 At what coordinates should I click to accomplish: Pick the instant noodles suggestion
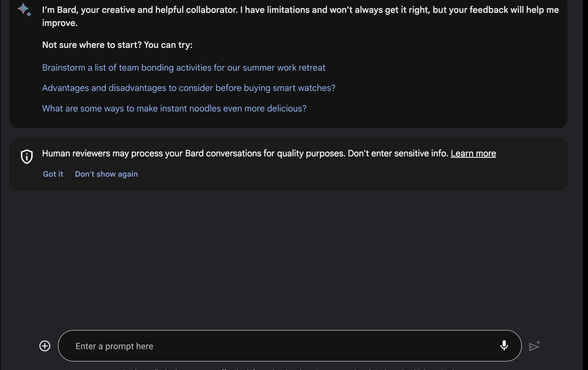(x=174, y=108)
